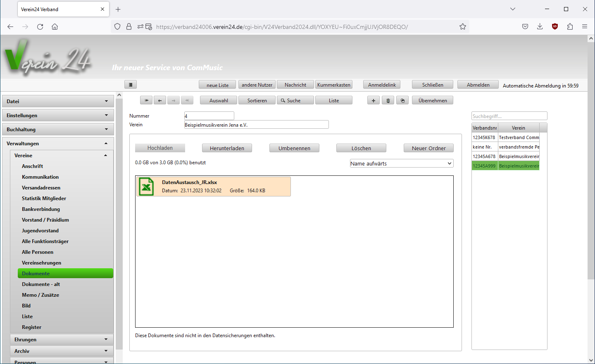
Task: Collapse the Vereine submenu
Action: click(62, 156)
